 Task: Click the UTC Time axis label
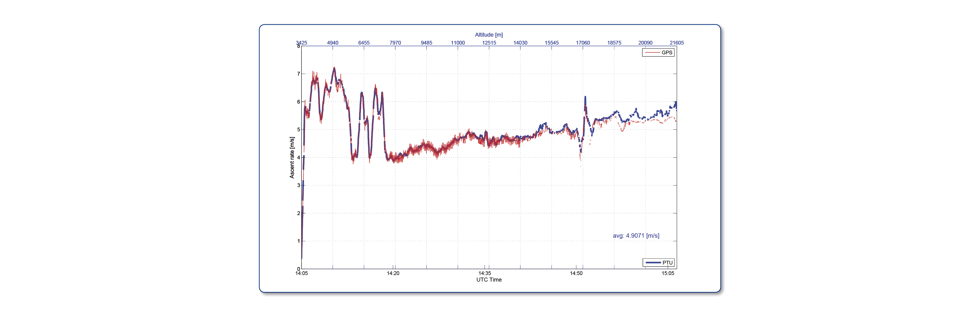(489, 280)
